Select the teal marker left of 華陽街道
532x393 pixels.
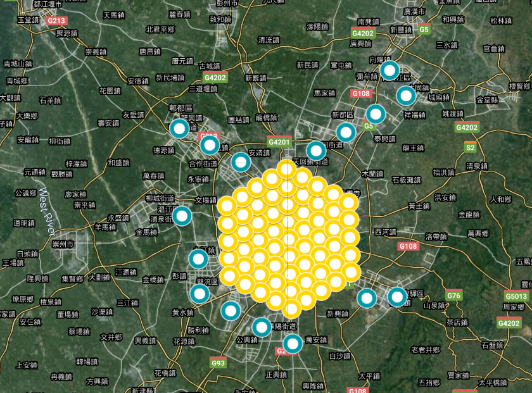[262, 327]
